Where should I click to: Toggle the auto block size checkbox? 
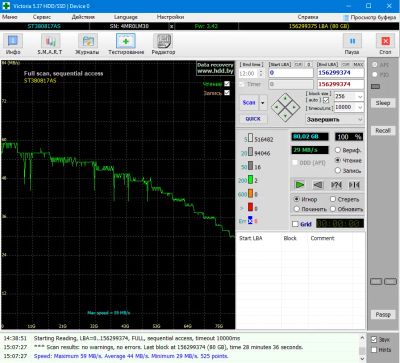[x=326, y=100]
